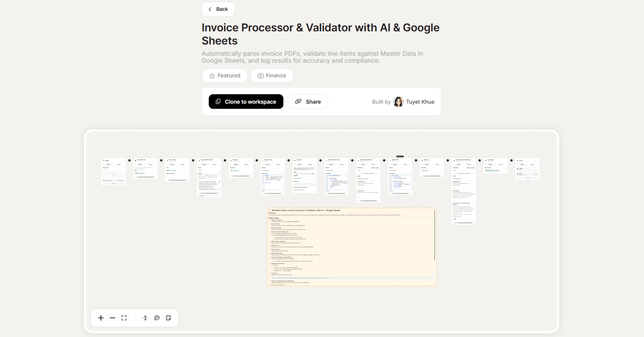Remove the data tag in Loop Output's Data to store

pos(499,171)
